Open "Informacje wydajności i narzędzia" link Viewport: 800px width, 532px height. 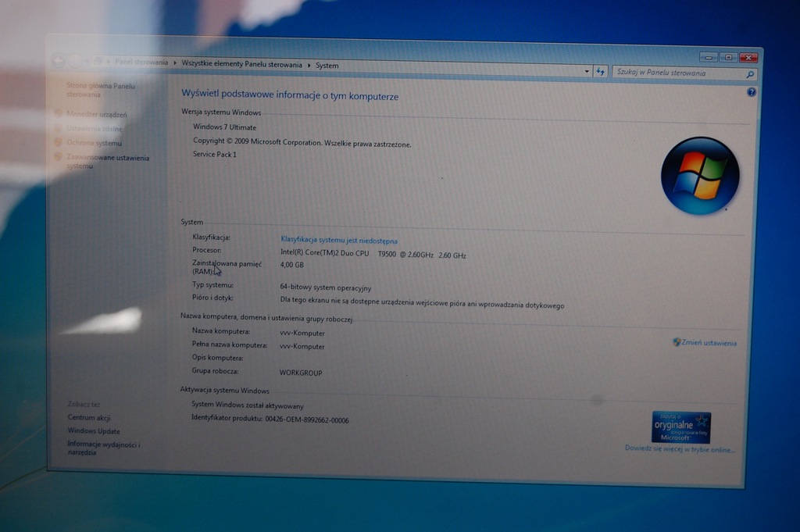point(104,448)
